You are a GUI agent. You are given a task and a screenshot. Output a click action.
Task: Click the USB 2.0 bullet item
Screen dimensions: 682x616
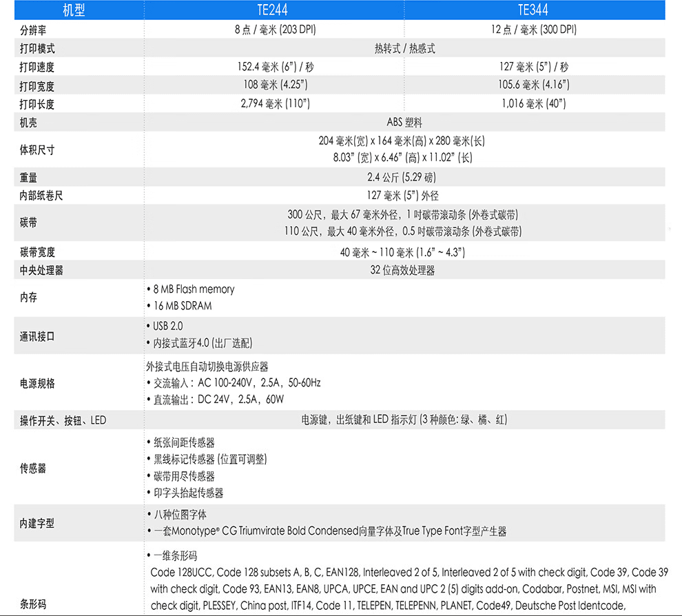(x=167, y=326)
